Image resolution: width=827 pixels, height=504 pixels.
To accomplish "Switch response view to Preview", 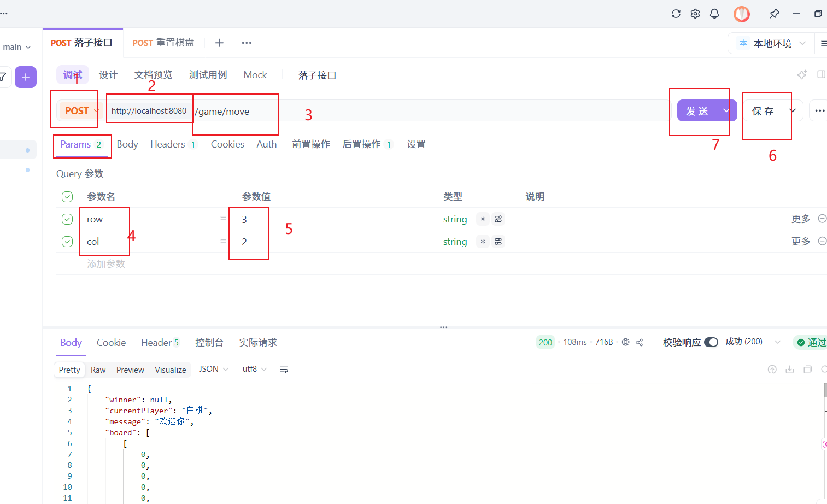I will click(x=130, y=370).
